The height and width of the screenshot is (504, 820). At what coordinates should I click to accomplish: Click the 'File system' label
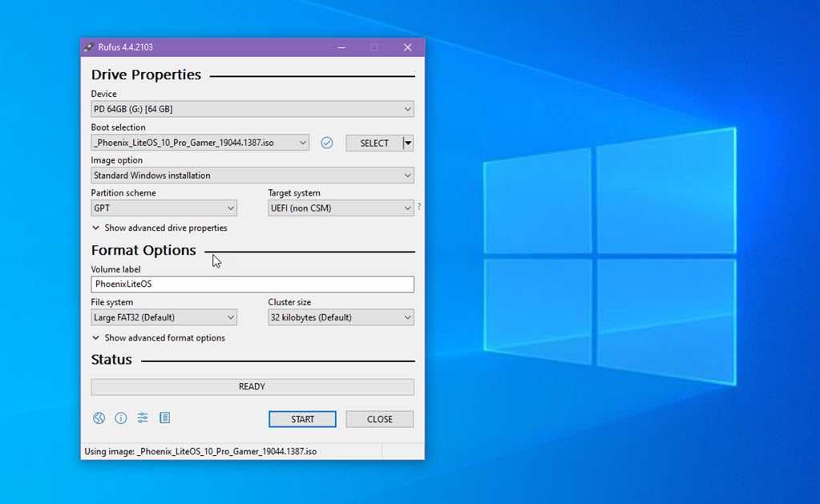point(112,302)
